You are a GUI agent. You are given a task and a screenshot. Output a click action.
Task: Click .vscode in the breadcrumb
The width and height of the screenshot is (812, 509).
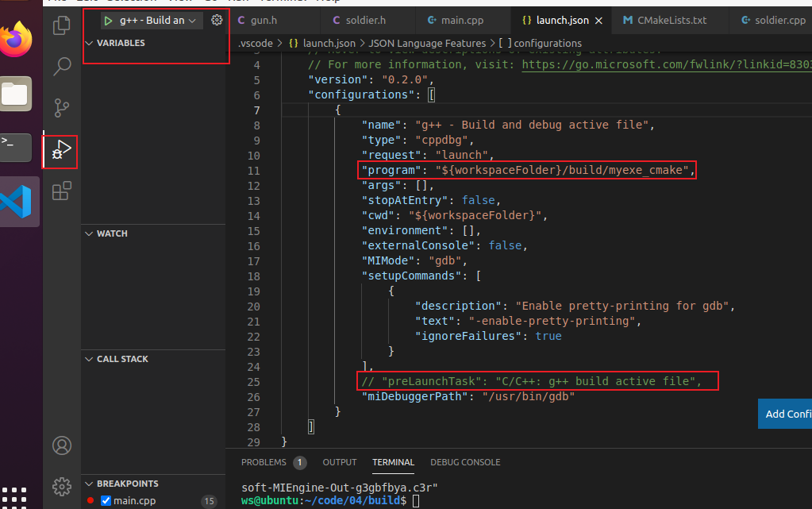pos(256,44)
